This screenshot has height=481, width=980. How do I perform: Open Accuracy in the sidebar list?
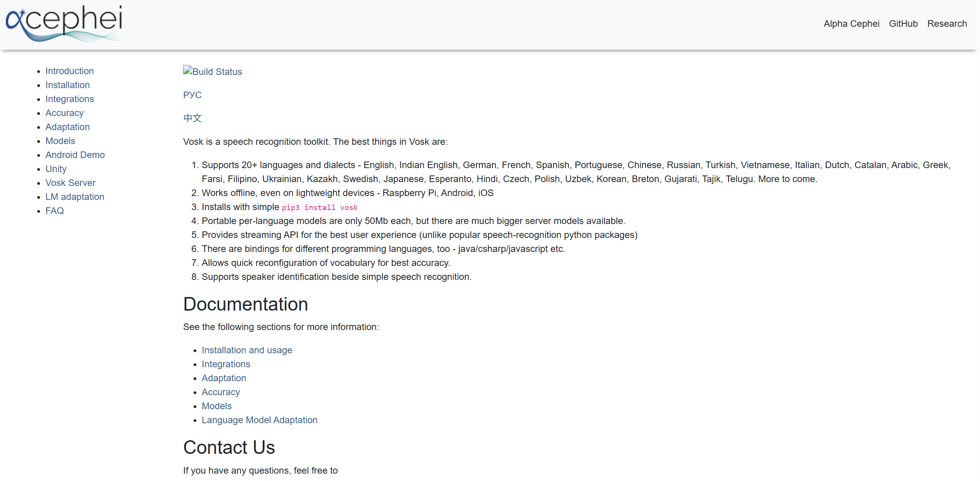click(64, 113)
